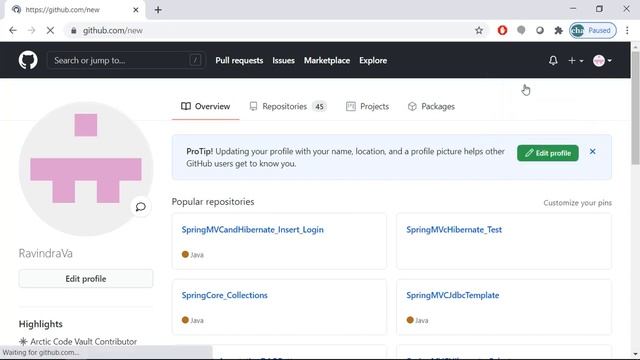This screenshot has width=640, height=360.
Task: Click the RavindraVa profile avatar
Action: (x=86, y=169)
